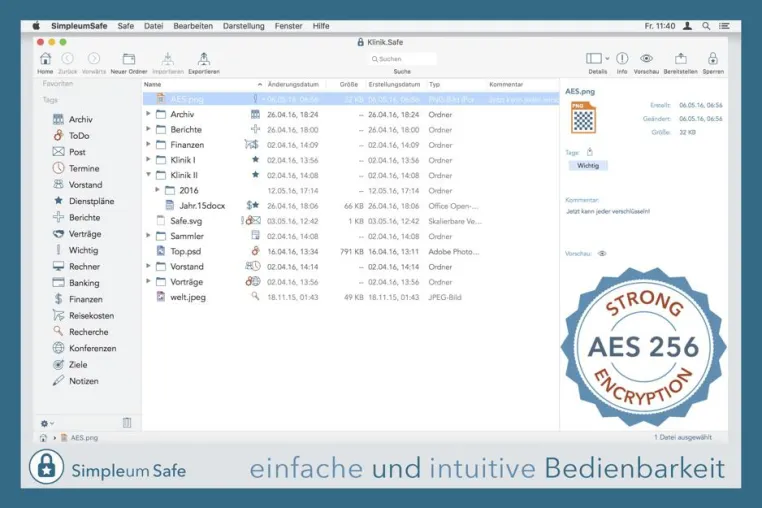Expand the Vorträge folder

point(148,281)
